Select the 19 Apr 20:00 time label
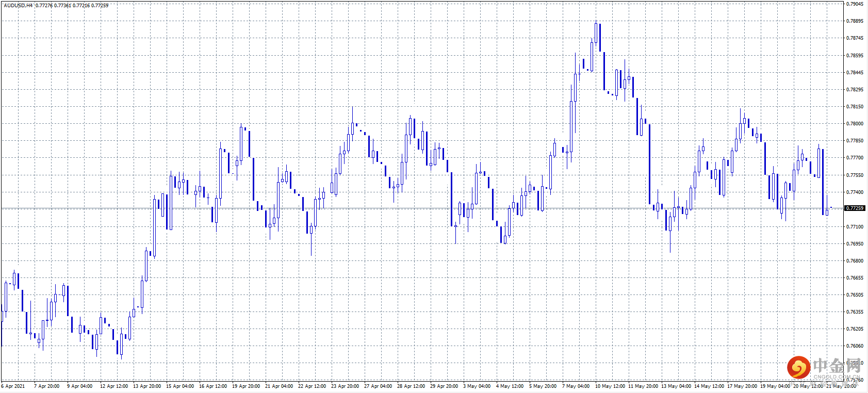Viewport: 868px width, 393px height. pos(246,386)
